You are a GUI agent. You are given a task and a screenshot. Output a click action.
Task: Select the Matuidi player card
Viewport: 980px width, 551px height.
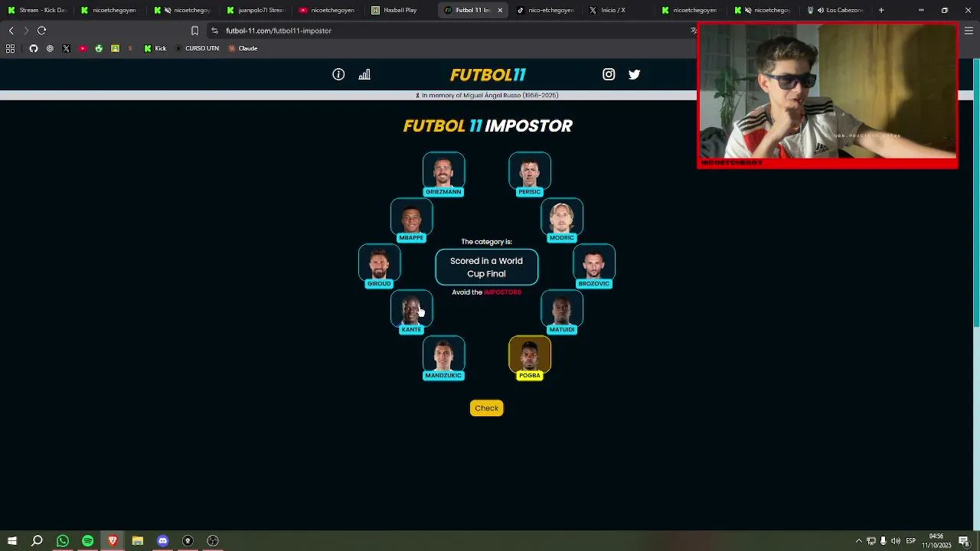click(562, 311)
